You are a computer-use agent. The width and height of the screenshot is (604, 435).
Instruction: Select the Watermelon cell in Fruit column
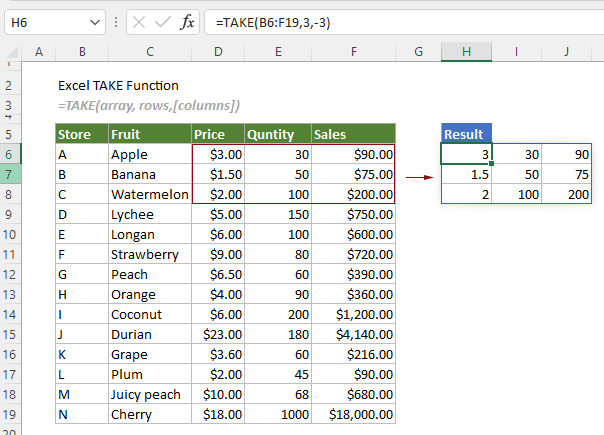coord(149,194)
